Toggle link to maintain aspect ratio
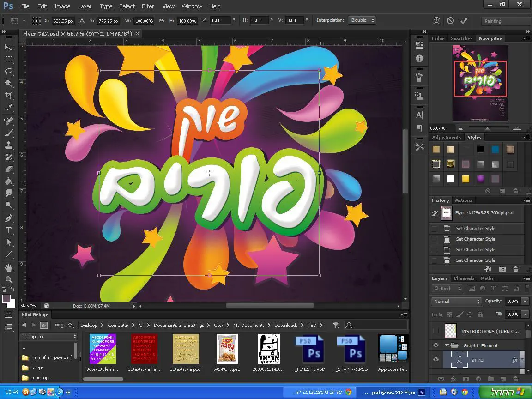 pos(161,21)
